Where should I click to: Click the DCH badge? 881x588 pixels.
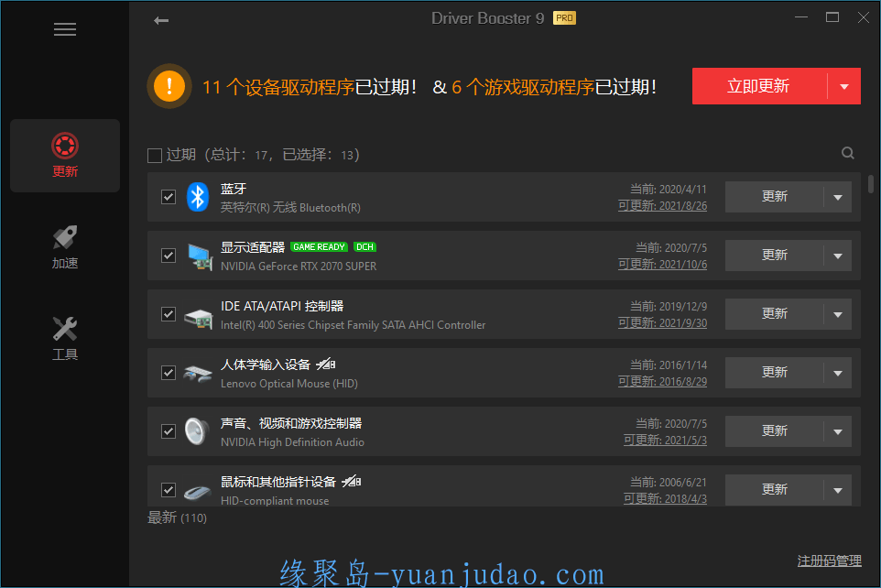pos(364,246)
